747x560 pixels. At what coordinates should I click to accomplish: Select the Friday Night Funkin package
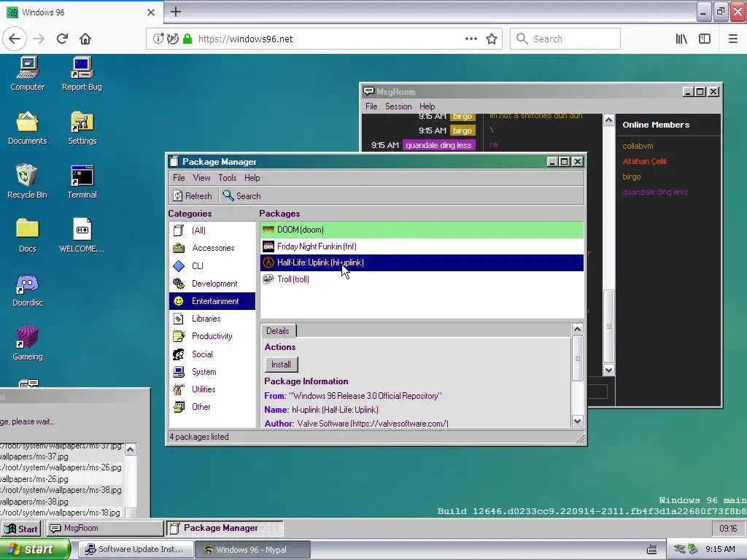422,246
